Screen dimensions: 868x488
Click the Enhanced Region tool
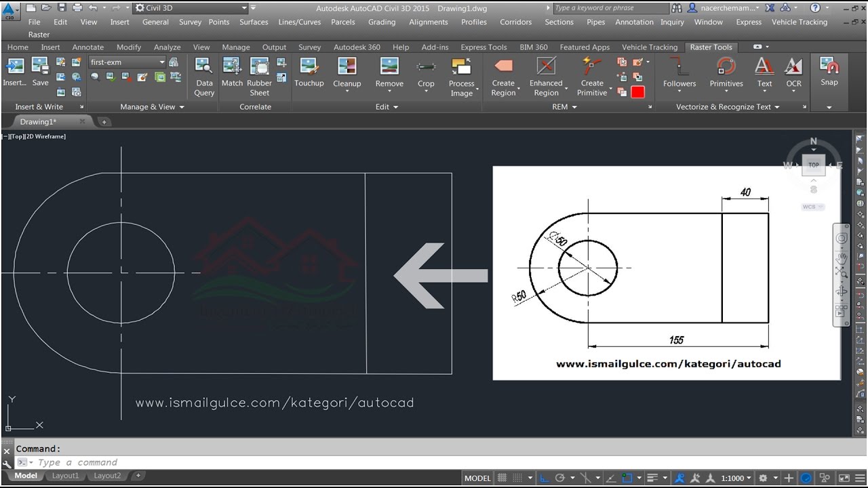546,77
